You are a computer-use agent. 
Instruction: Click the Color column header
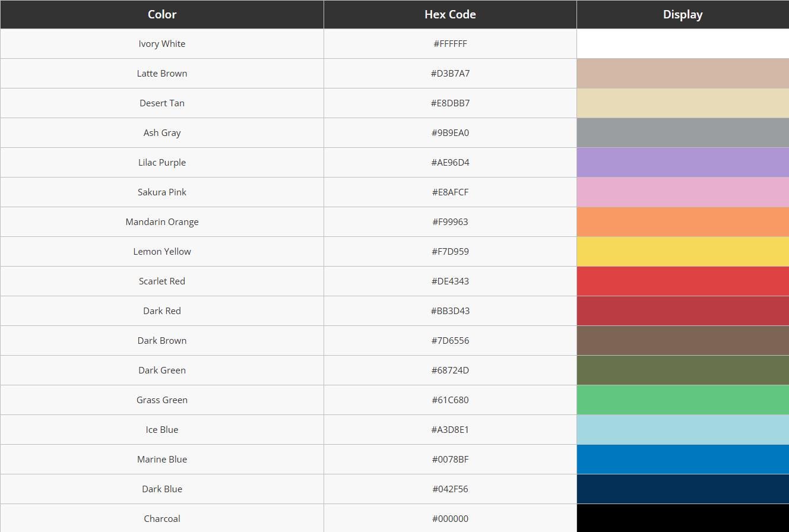[x=161, y=14]
